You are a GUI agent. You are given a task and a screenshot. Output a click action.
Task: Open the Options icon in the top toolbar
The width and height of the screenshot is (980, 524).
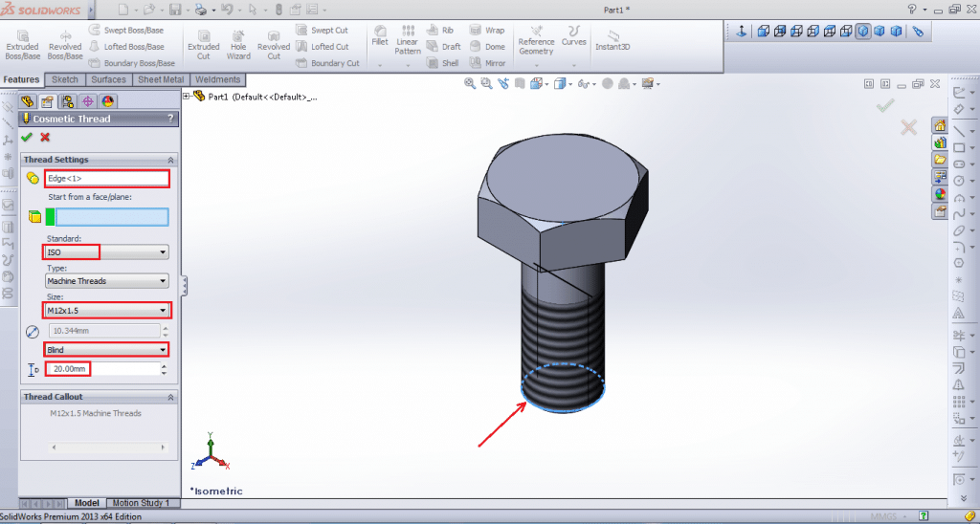coord(312,10)
